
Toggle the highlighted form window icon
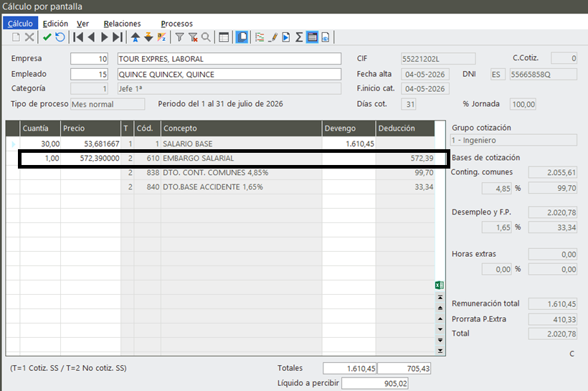[312, 37]
